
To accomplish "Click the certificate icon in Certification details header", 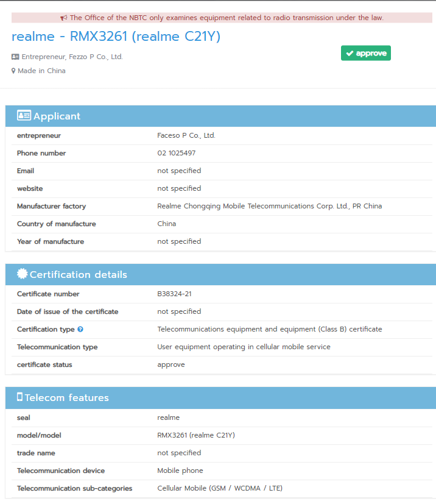I will (23, 274).
